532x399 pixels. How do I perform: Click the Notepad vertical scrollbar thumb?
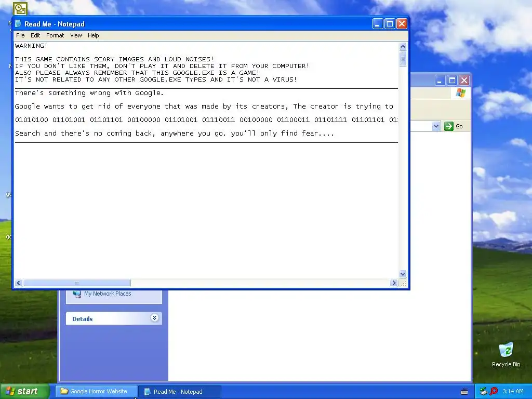pos(403,59)
